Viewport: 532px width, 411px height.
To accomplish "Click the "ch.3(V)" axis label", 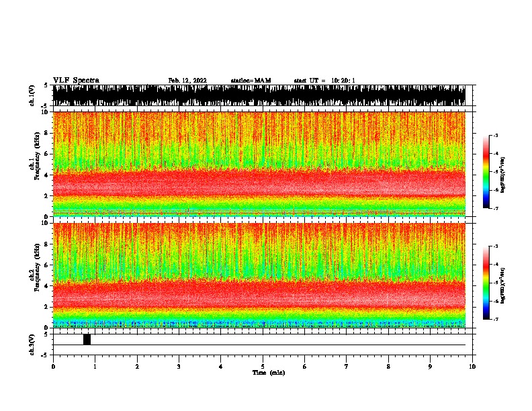I will coord(32,345).
